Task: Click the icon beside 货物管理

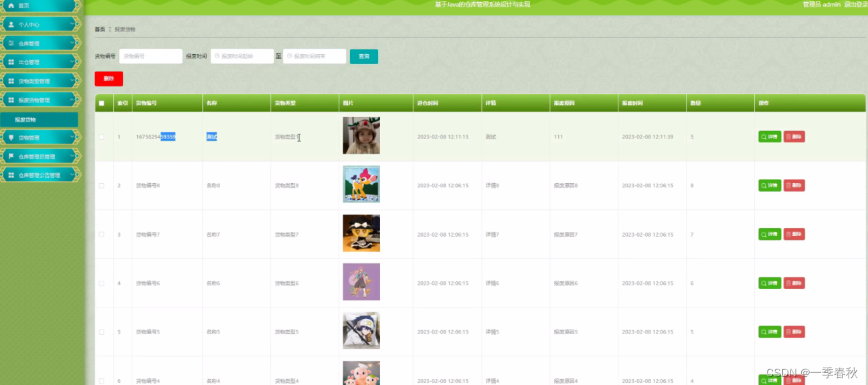Action: pos(11,138)
